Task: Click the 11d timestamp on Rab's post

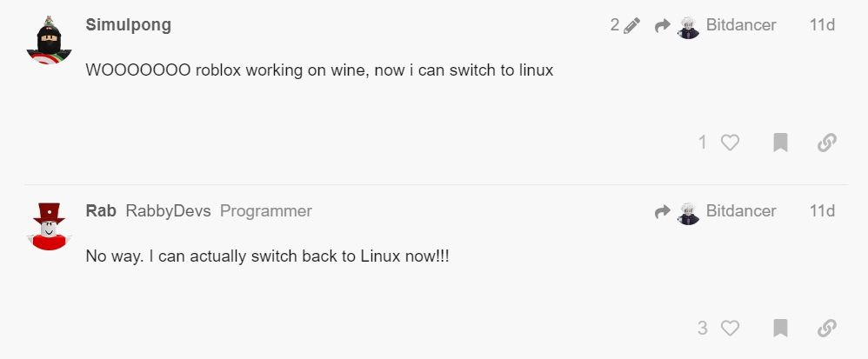Action: [x=821, y=211]
